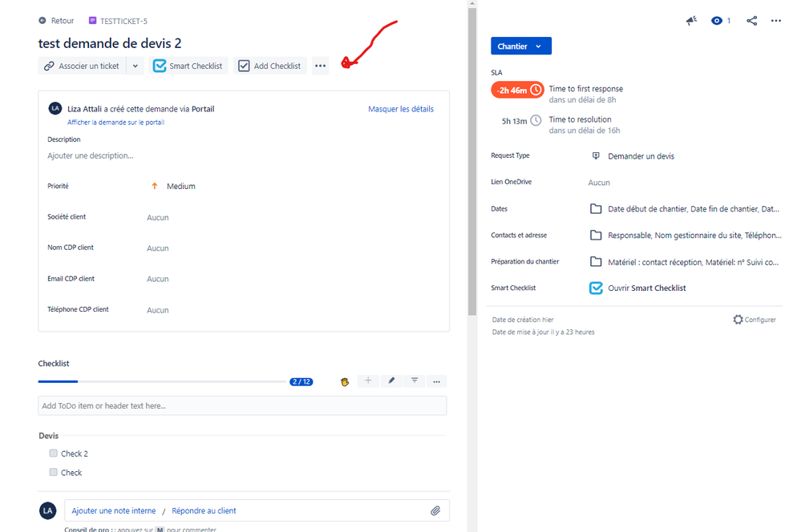Click the Liza Attali avatar in the details
The image size is (801, 532).
(x=55, y=108)
